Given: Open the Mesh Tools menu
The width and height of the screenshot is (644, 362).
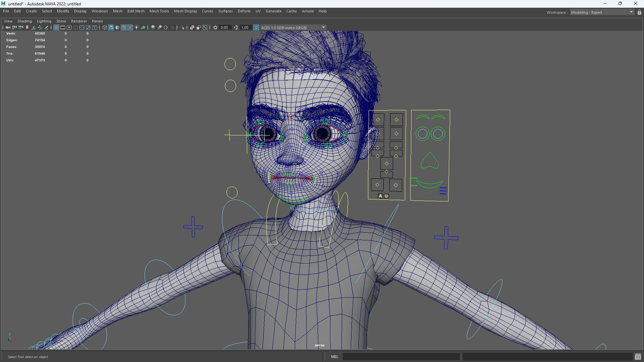Looking at the screenshot, I should point(159,11).
